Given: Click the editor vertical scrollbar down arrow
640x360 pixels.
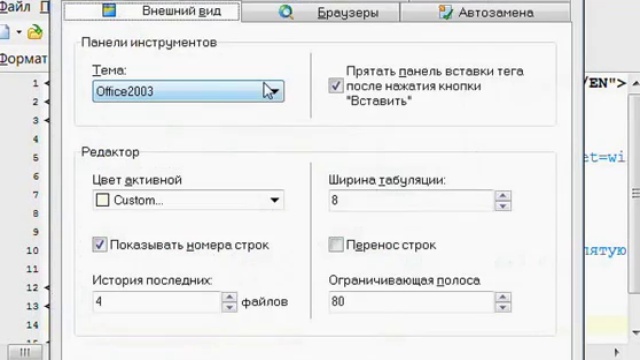Looking at the screenshot, I should click(x=635, y=333).
